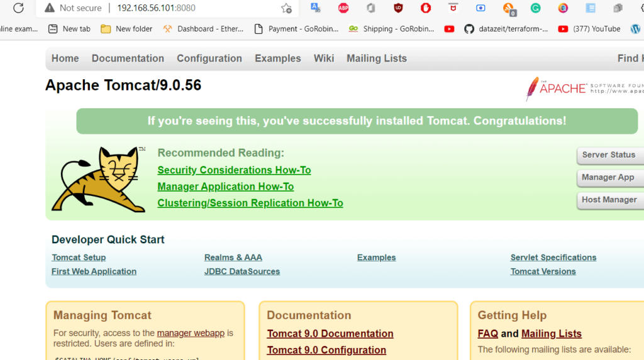This screenshot has width=644, height=360.
Task: Open the translate extension icon
Action: pyautogui.click(x=316, y=8)
